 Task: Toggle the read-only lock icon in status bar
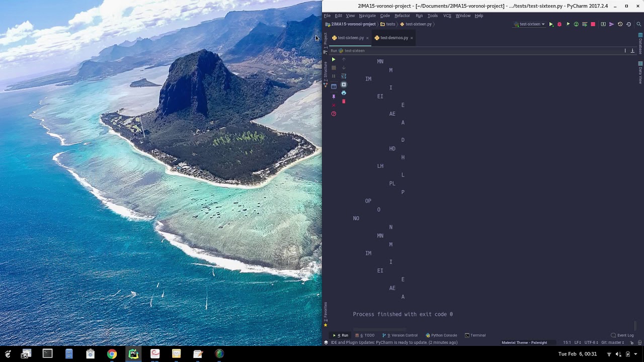[x=632, y=342]
